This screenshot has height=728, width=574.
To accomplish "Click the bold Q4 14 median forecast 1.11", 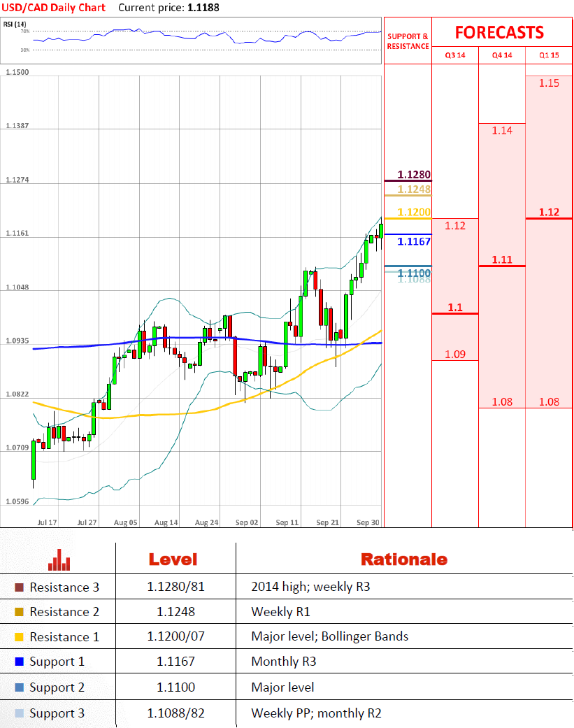I will [502, 259].
